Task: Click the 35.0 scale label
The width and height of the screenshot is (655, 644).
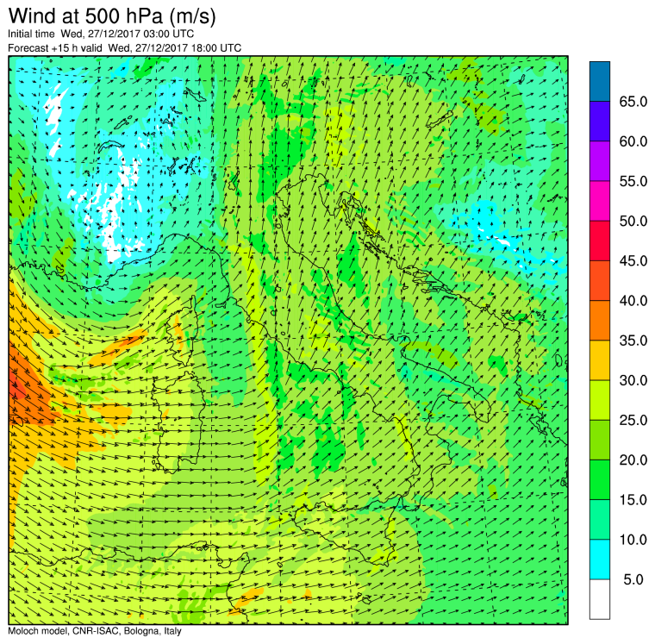Action: pyautogui.click(x=633, y=341)
